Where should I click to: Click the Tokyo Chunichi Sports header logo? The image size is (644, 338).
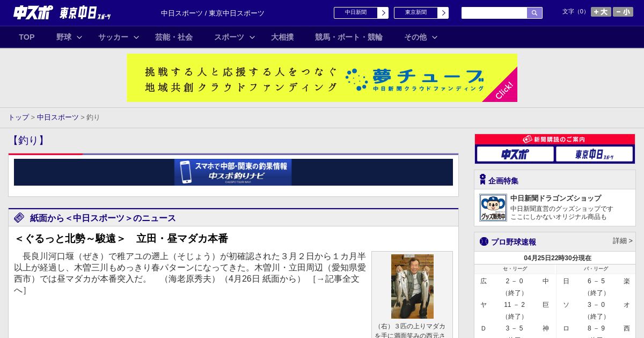click(85, 13)
